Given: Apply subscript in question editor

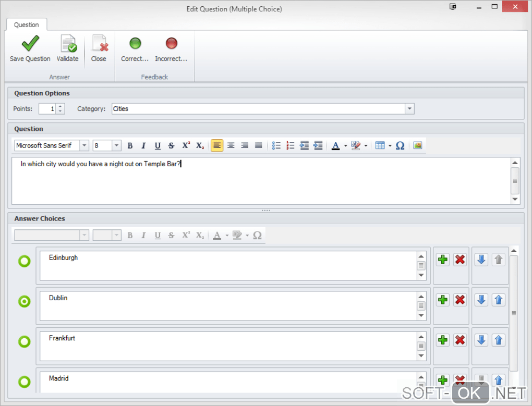Looking at the screenshot, I should tap(200, 145).
